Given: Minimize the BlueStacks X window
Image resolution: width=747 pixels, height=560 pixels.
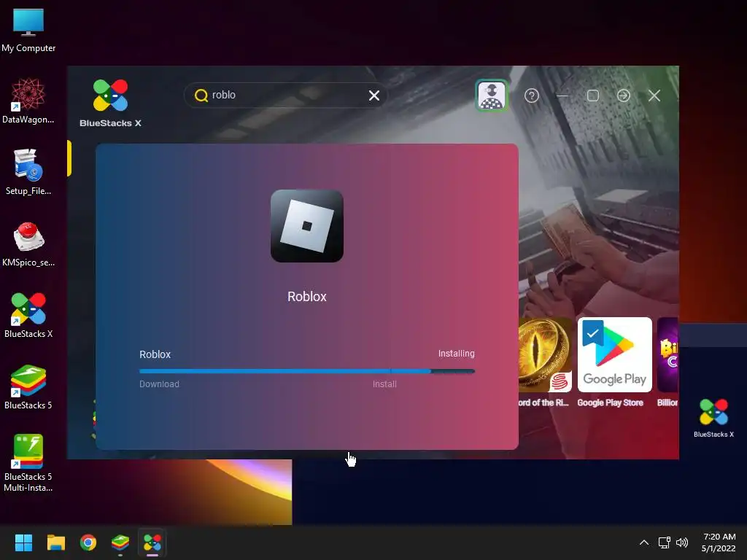Looking at the screenshot, I should coord(562,96).
